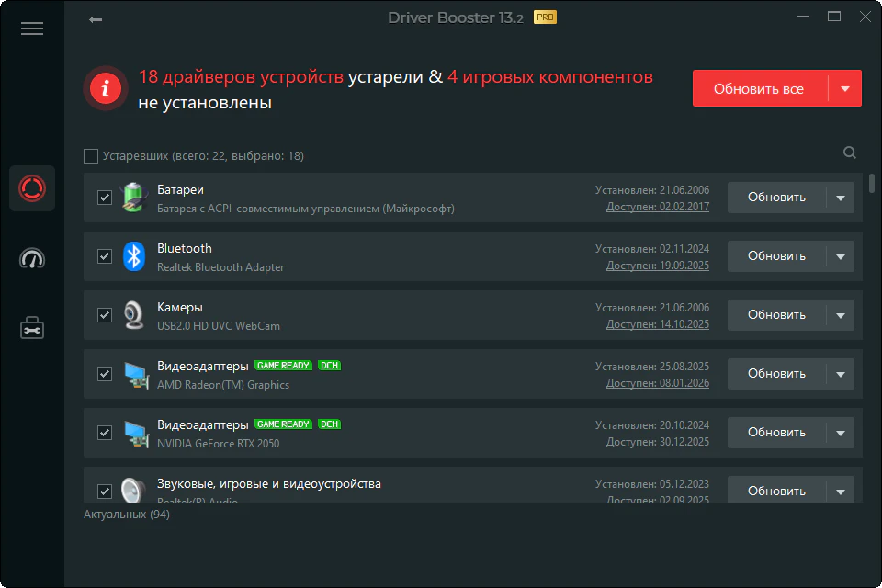
Task: Click the back arrow icon
Action: (96, 19)
